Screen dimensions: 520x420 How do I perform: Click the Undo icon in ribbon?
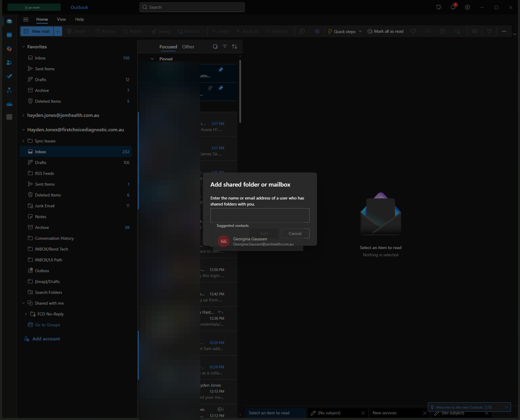pos(489,31)
